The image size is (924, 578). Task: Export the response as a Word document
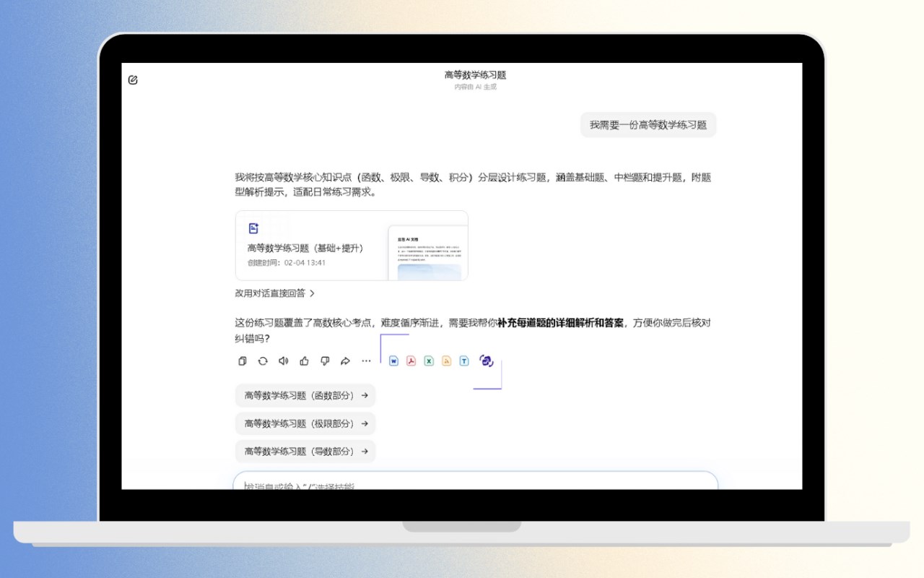393,361
